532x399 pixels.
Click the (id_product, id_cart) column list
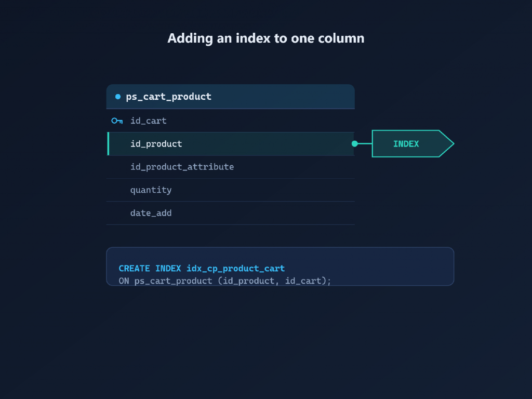(274, 281)
